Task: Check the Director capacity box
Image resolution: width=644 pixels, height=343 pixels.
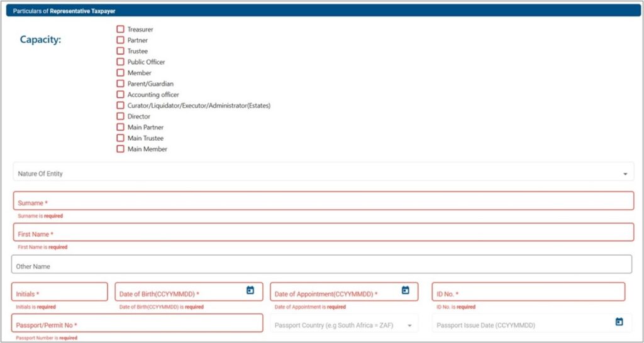Action: click(120, 116)
